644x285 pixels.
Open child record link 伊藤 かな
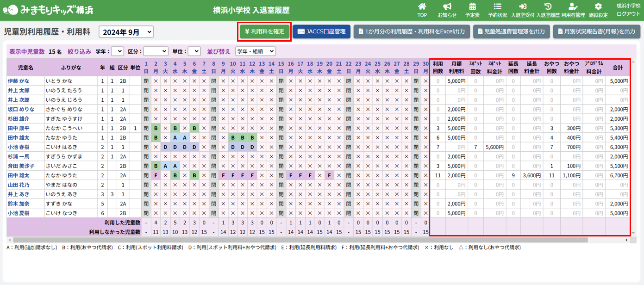[18, 81]
